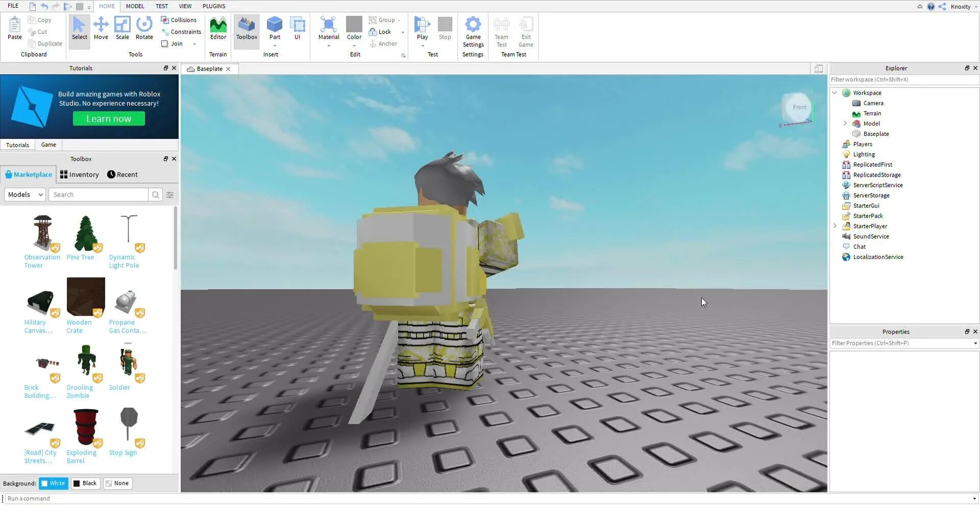Set toolbox background to White
This screenshot has width=980, height=521.
(x=53, y=483)
